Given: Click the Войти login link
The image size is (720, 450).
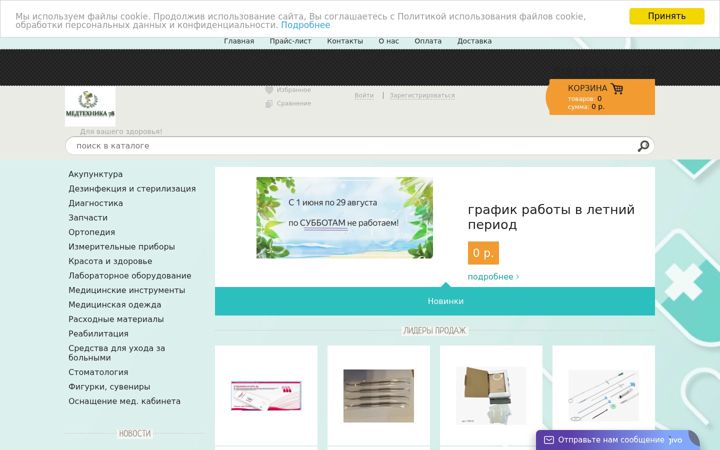Looking at the screenshot, I should tap(364, 96).
